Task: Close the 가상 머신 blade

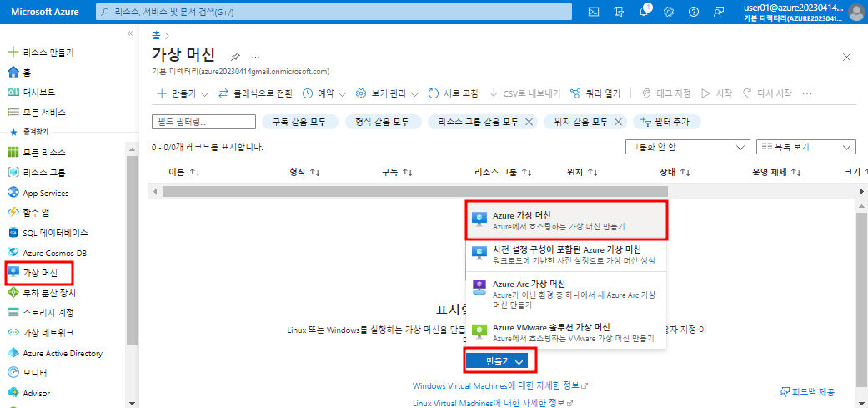Action: point(846,57)
